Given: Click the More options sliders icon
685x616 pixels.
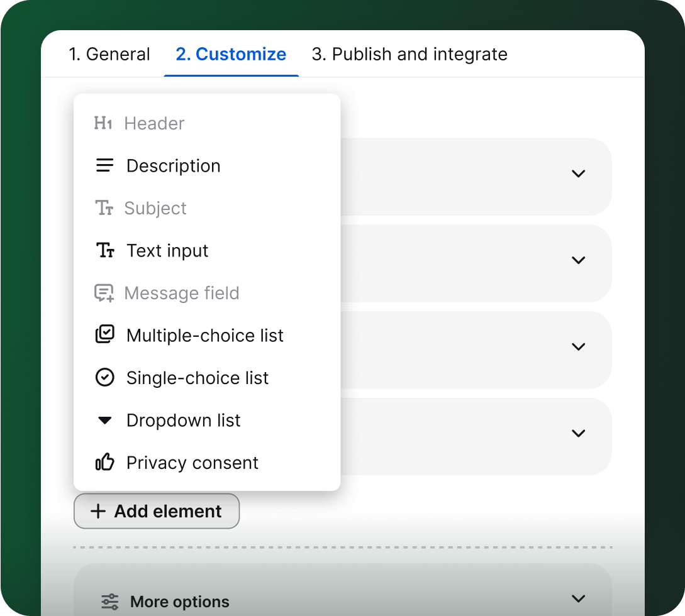Looking at the screenshot, I should pos(109,602).
